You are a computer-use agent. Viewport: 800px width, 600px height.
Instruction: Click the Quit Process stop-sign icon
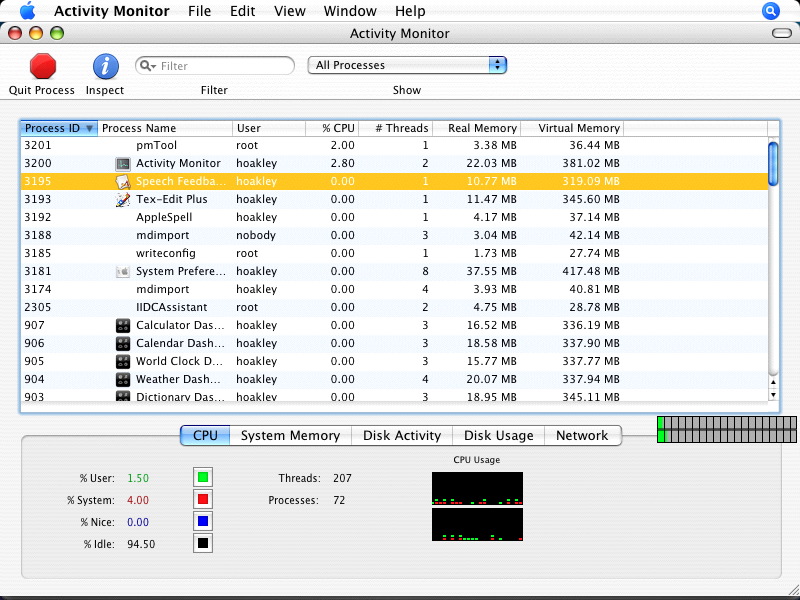click(43, 67)
